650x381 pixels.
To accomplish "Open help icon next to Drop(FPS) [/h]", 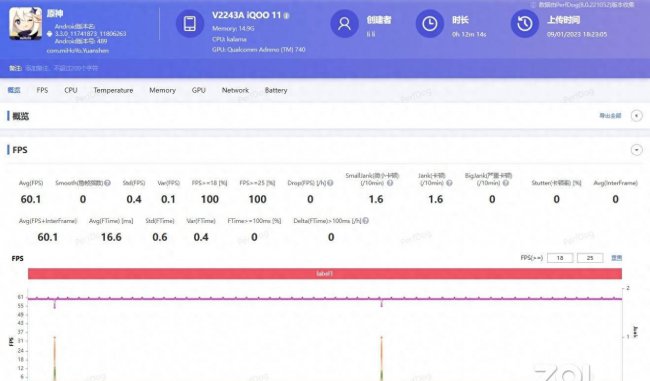I will coord(330,183).
